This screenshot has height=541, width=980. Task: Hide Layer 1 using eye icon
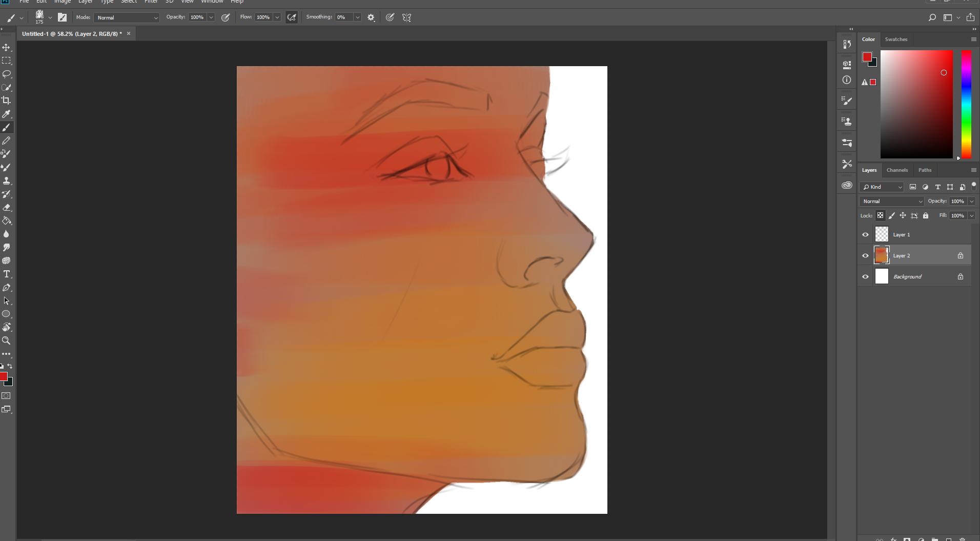pos(866,235)
